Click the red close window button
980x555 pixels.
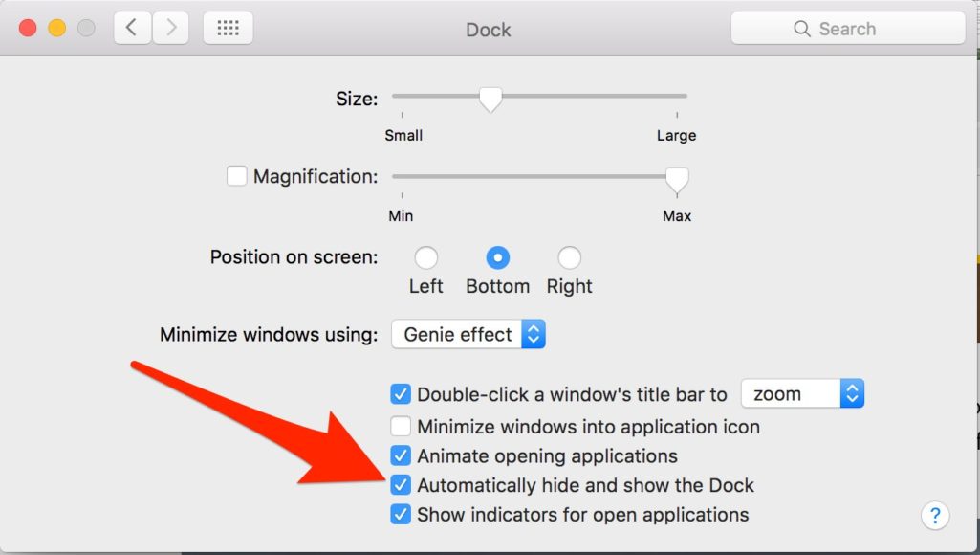[x=28, y=28]
